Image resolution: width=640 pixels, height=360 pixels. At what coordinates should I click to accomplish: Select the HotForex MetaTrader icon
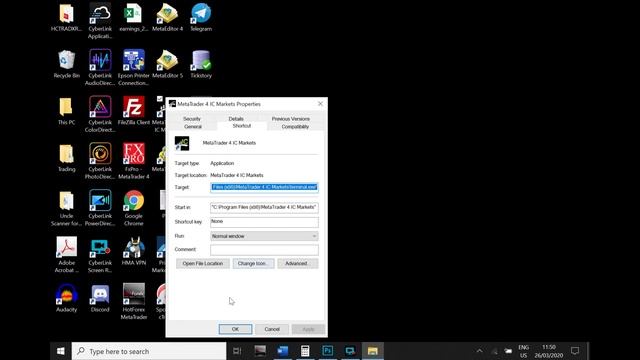(133, 301)
